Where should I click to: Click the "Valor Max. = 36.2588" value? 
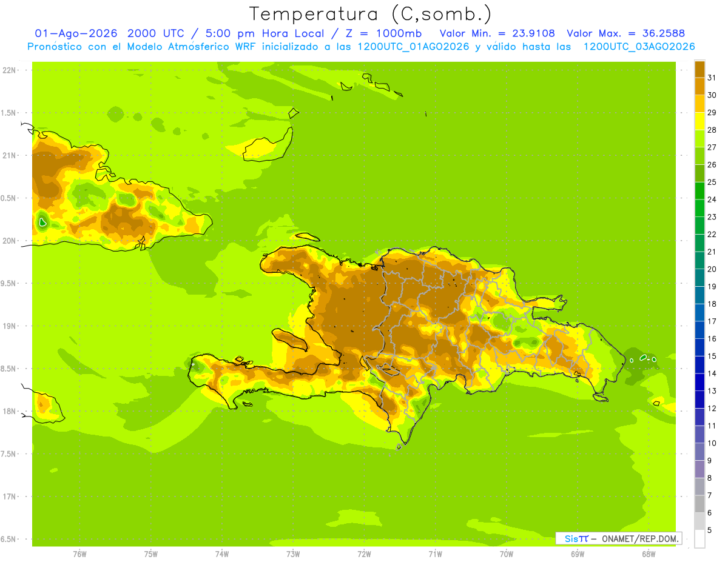point(625,33)
